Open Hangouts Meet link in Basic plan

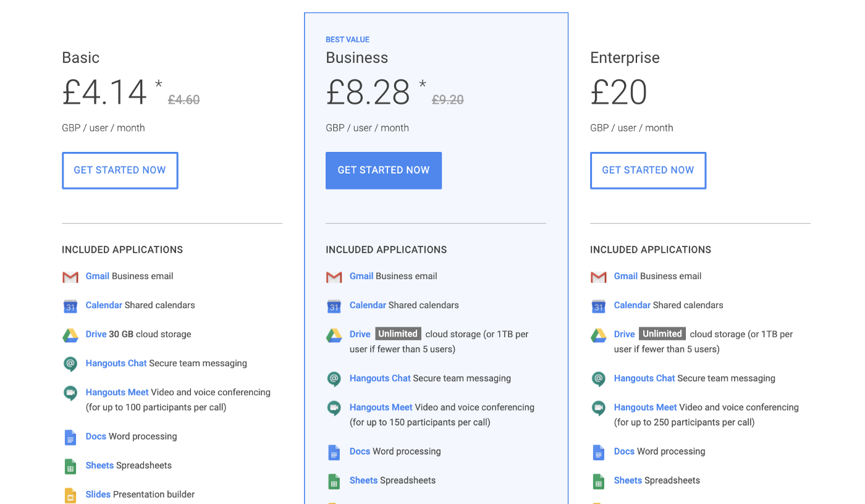click(x=117, y=392)
